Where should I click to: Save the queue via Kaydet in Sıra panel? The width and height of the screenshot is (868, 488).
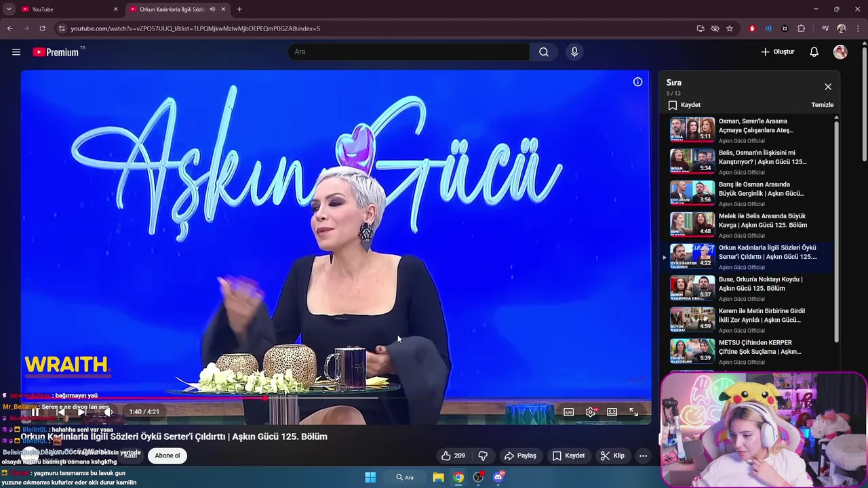click(684, 105)
